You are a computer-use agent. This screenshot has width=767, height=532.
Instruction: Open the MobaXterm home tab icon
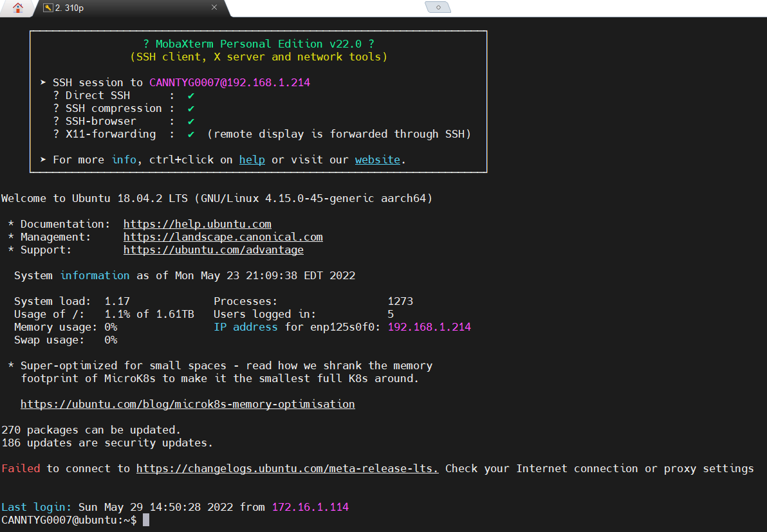point(17,8)
